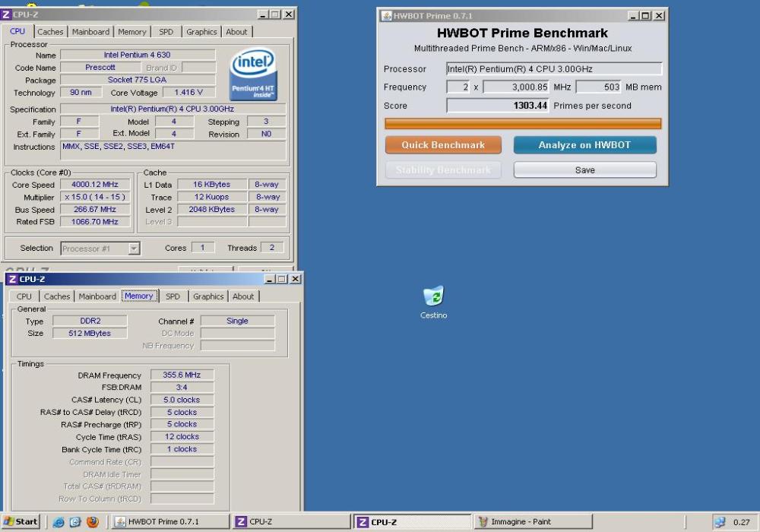Click the Intel Pentium 4 HT logo
The height and width of the screenshot is (532, 760).
click(x=253, y=74)
